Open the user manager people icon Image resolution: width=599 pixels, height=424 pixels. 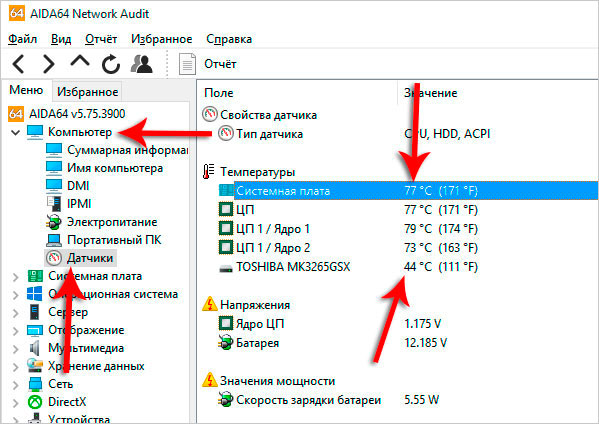(x=142, y=63)
